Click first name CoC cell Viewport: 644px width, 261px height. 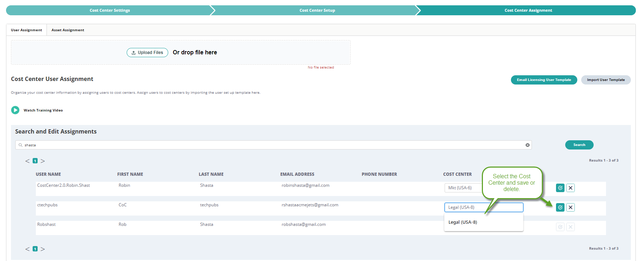click(122, 205)
